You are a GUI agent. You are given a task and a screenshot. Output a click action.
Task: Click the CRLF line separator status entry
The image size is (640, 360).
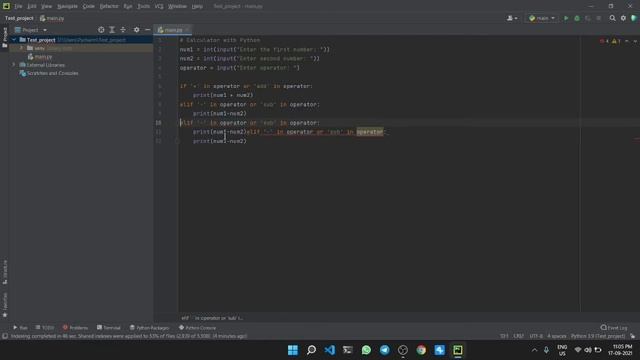pos(518,336)
